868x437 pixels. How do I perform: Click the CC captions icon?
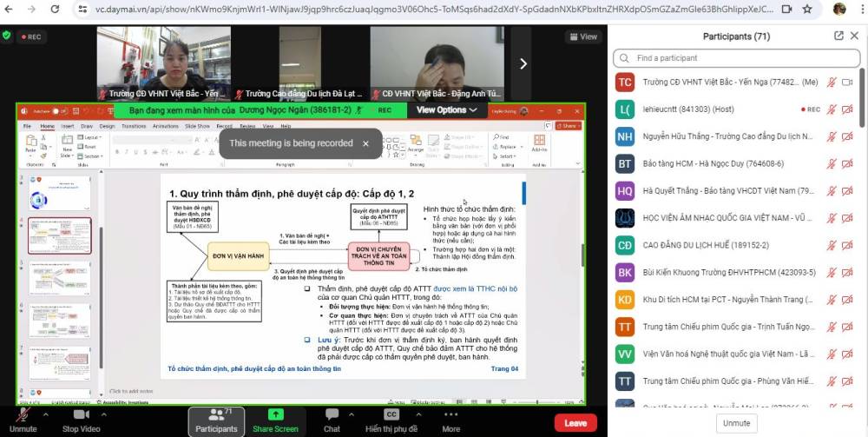pos(391,414)
